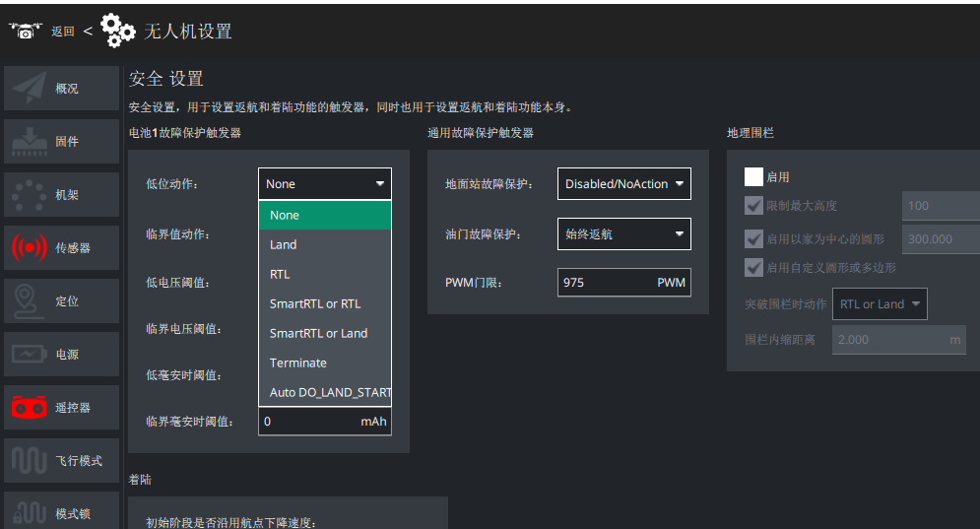Toggle the 限制最大高度 checkbox
Image resolution: width=980 pixels, height=529 pixels.
(x=753, y=206)
